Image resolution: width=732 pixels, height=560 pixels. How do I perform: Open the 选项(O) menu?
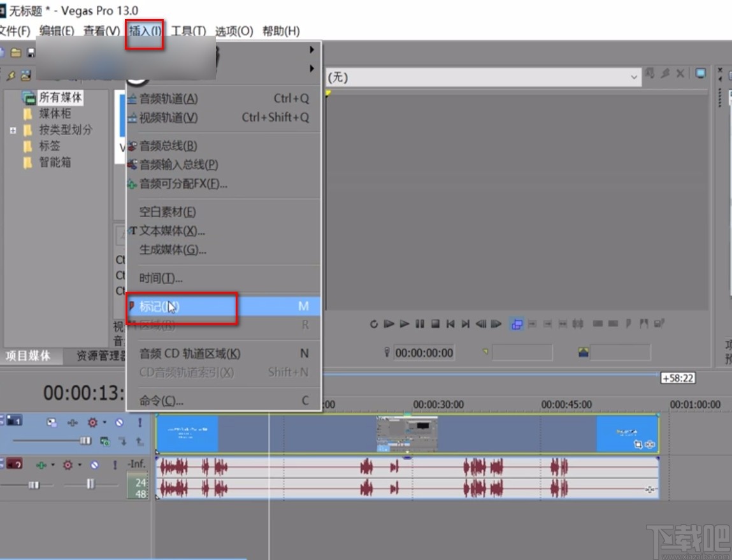click(x=234, y=31)
